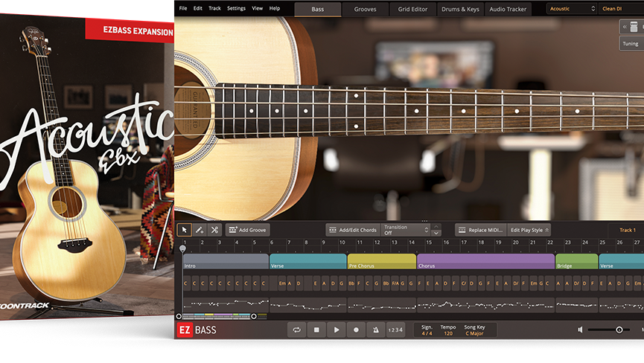Expand the Edit Play Style panel
644x363 pixels.
(x=529, y=230)
